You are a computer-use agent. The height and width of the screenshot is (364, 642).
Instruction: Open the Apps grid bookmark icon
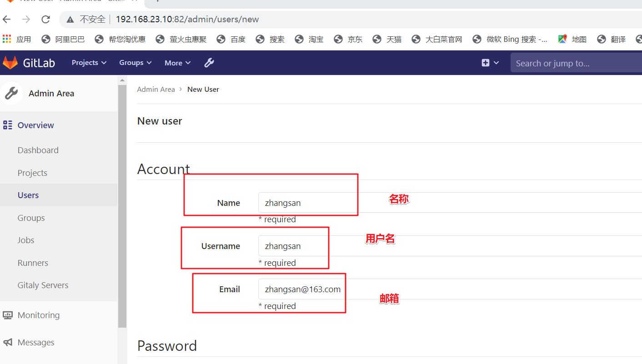(6, 39)
